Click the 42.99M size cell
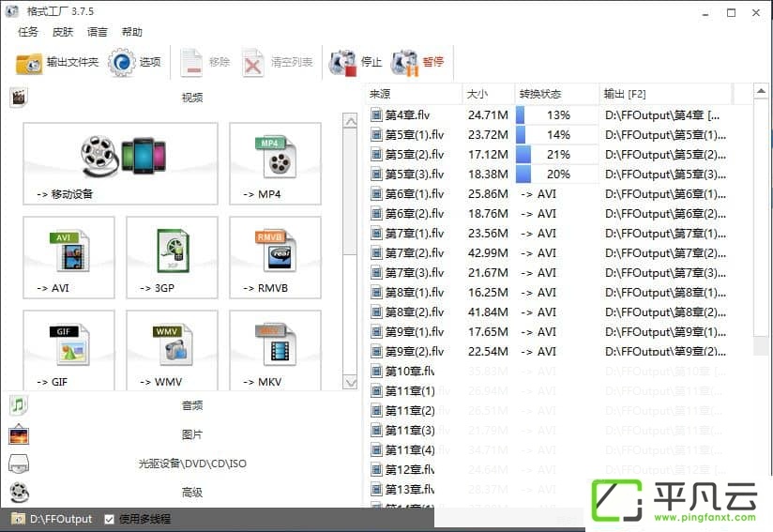The width and height of the screenshot is (773, 532). click(488, 253)
